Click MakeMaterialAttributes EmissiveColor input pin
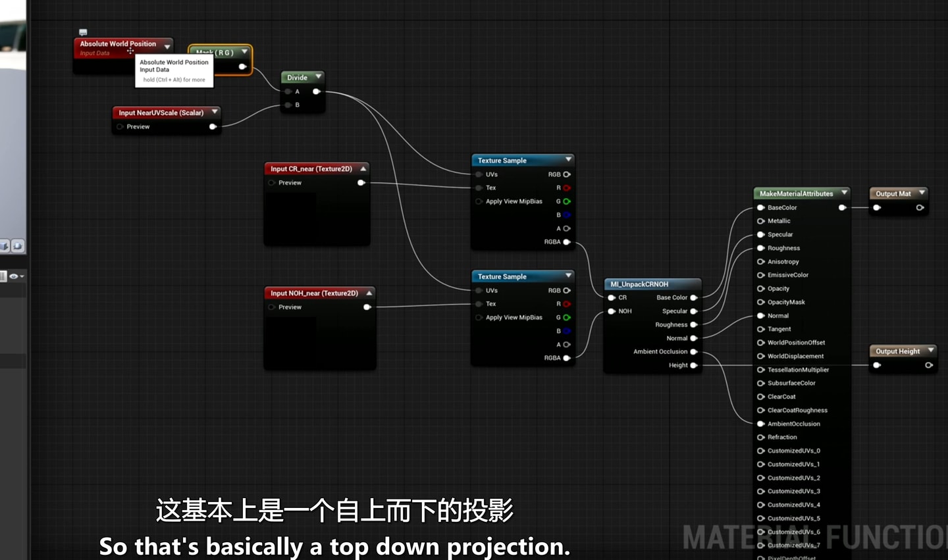 [761, 275]
